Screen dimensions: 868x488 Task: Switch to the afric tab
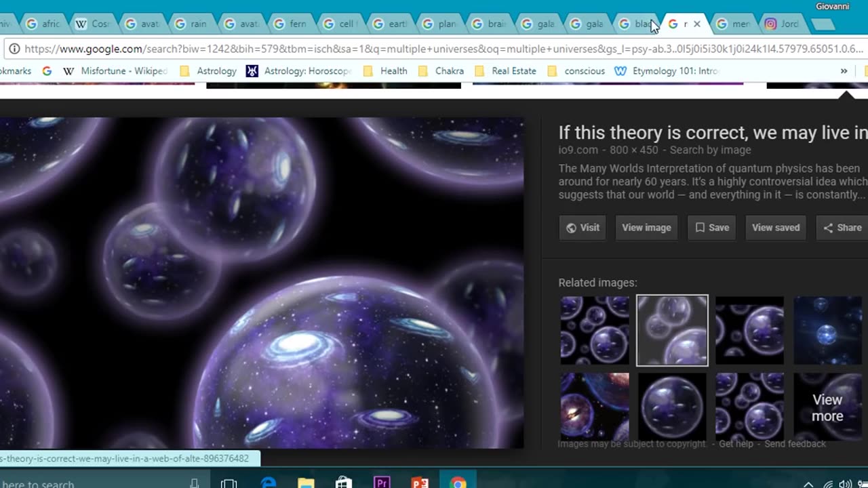[x=43, y=24]
